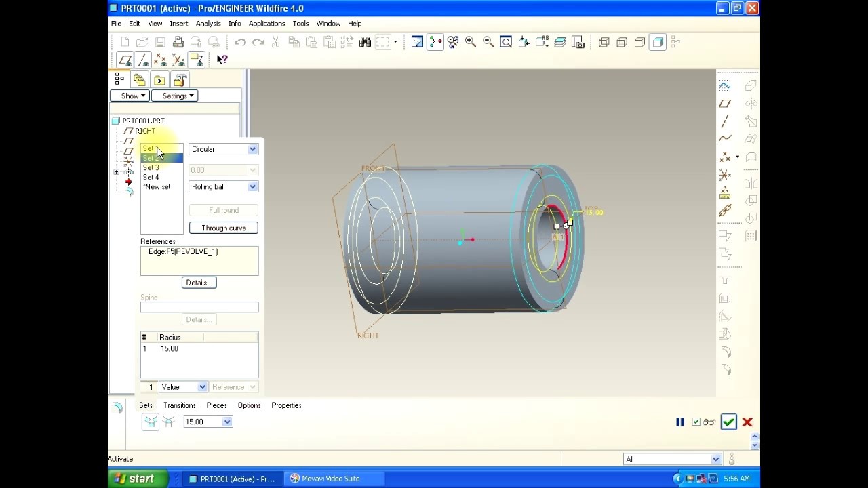Image resolution: width=868 pixels, height=488 pixels.
Task: Toggle the feature preview checkbox
Action: tap(696, 422)
